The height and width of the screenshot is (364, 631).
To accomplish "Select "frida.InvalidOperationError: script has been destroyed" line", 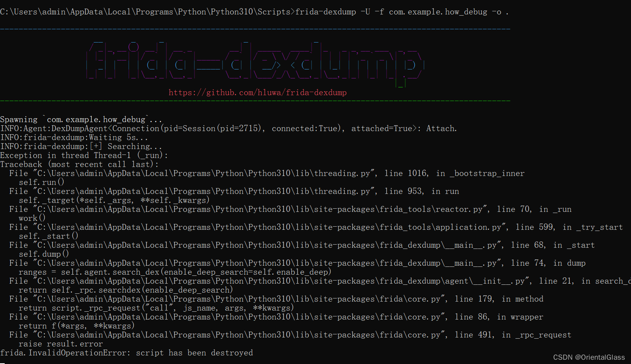I will (x=127, y=353).
